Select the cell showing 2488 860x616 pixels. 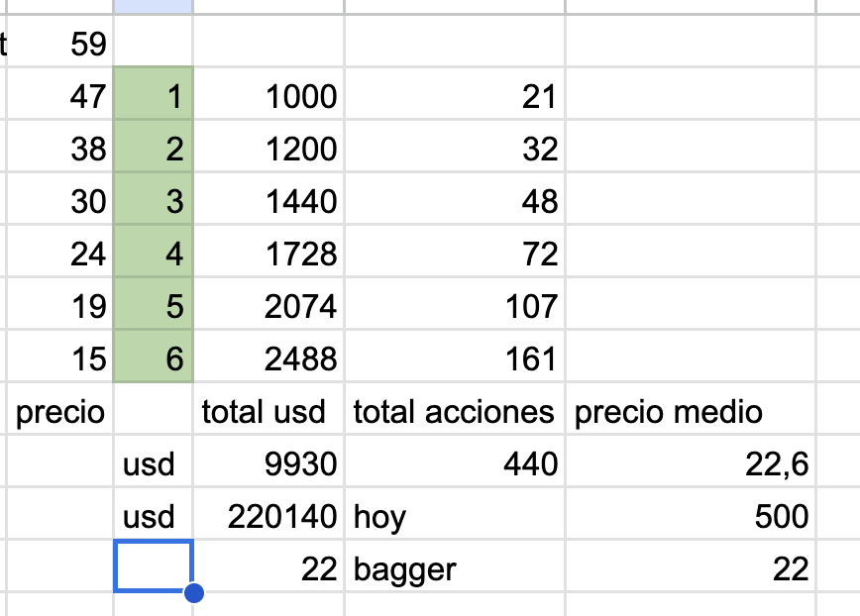tap(269, 359)
